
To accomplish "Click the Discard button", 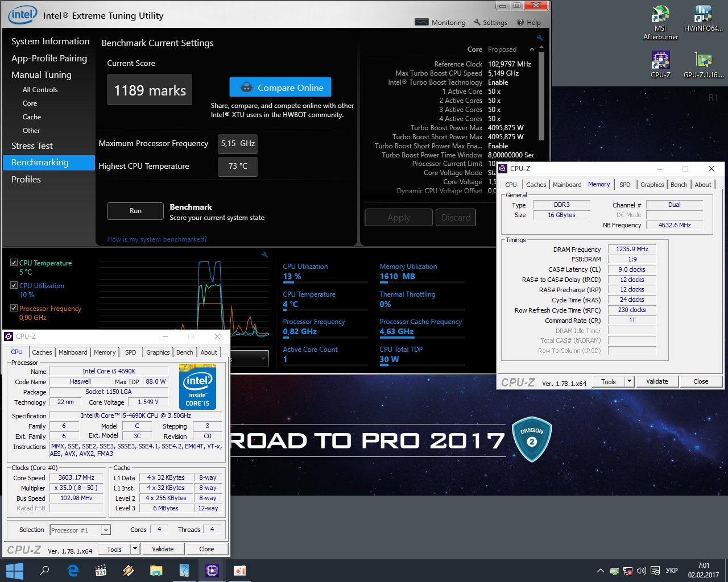I will [456, 217].
